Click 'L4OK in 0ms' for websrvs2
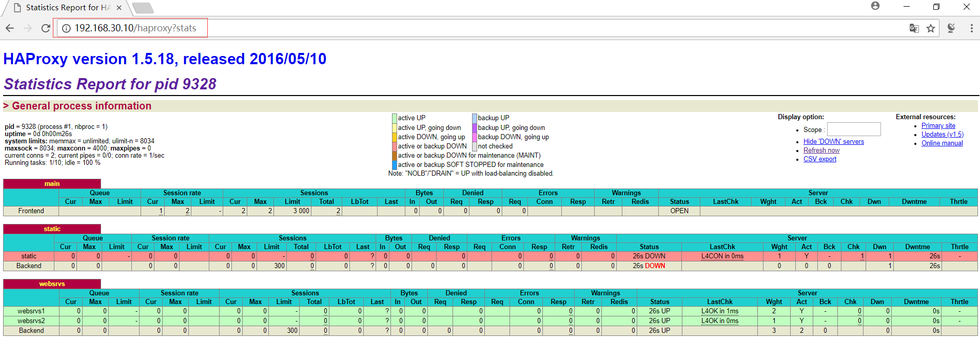 720,321
